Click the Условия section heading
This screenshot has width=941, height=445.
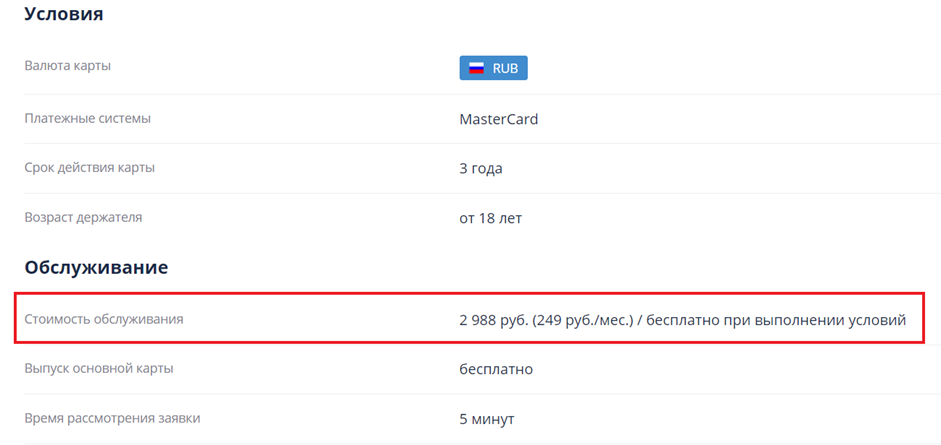pyautogui.click(x=64, y=15)
